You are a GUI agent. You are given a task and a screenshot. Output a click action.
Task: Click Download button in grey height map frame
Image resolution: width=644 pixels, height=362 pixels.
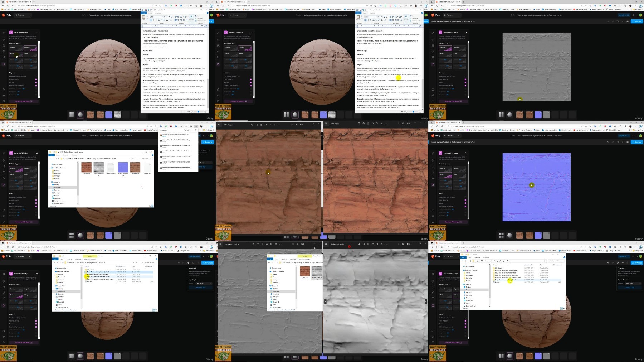point(637,21)
